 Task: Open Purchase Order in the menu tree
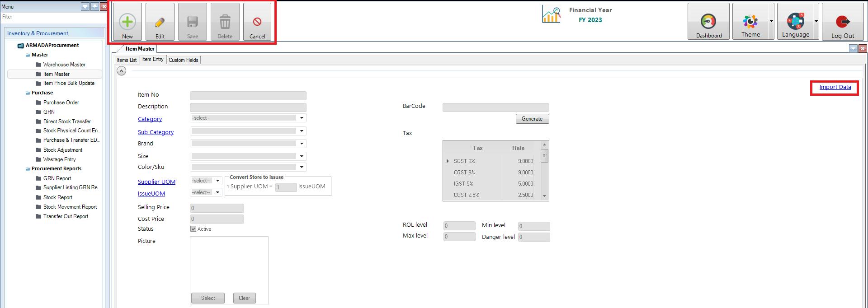[x=61, y=103]
